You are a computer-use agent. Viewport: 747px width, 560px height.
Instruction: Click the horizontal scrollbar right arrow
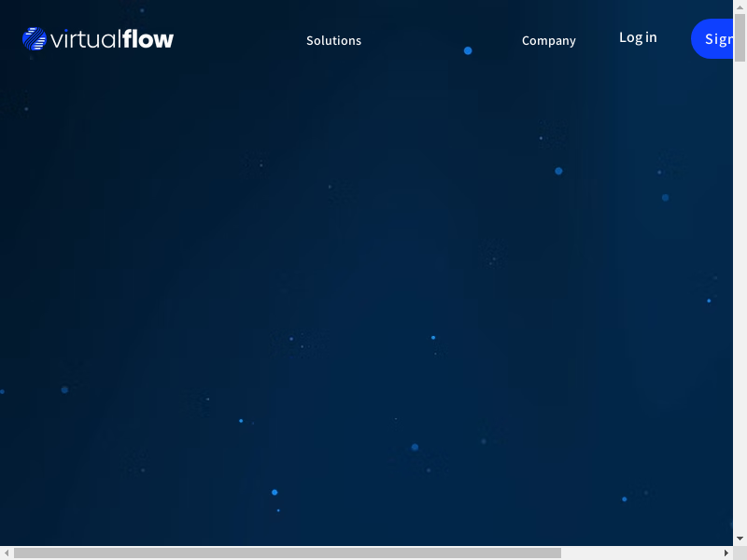tap(726, 553)
